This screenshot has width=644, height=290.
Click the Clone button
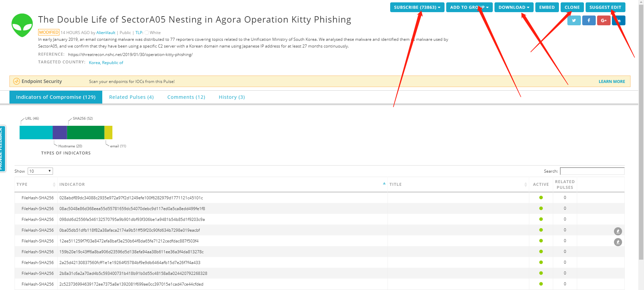point(572,7)
